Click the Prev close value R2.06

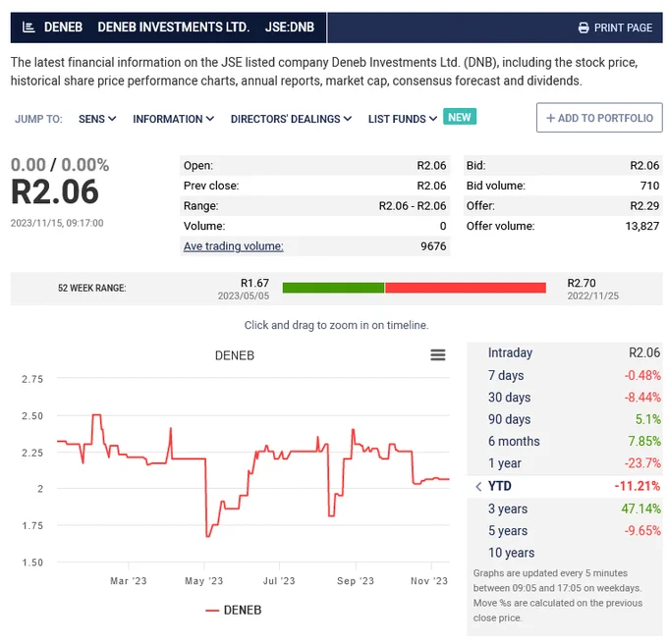point(431,186)
